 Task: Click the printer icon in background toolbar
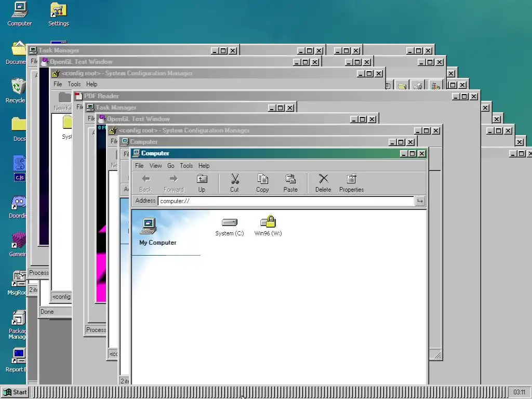[x=418, y=86]
